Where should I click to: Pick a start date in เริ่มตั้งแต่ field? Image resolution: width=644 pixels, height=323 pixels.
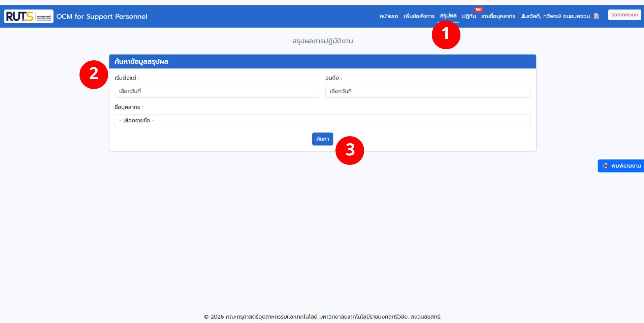click(x=217, y=91)
